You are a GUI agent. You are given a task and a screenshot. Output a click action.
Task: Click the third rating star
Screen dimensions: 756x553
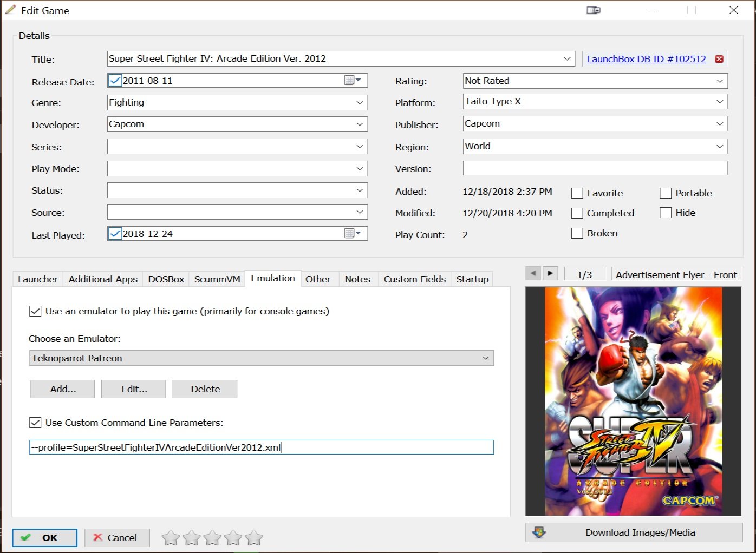[x=212, y=538]
